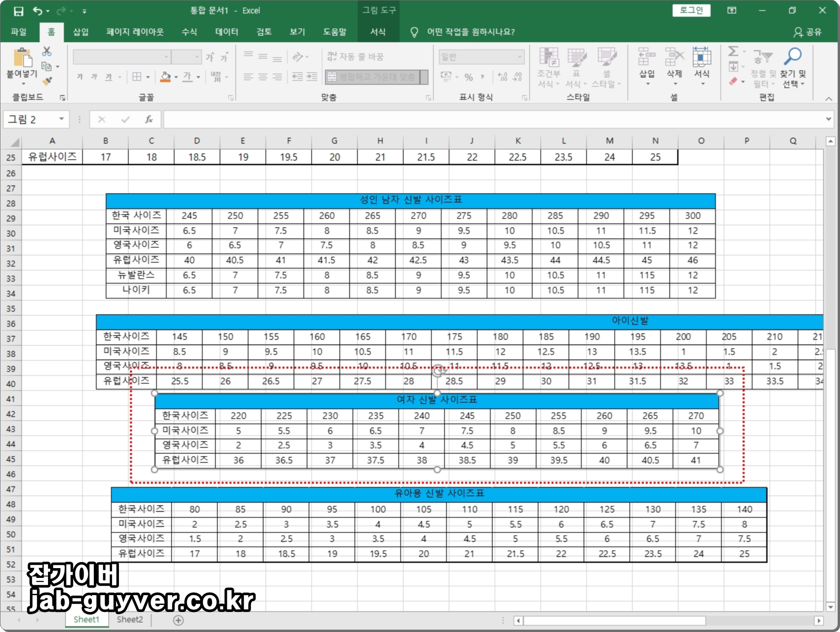Toggle underline formatting button

tap(109, 76)
